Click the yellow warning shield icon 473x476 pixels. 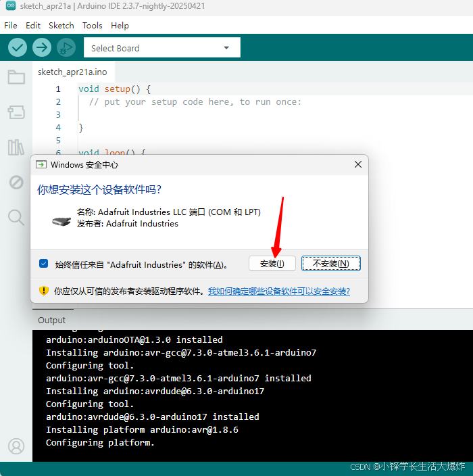pos(44,291)
